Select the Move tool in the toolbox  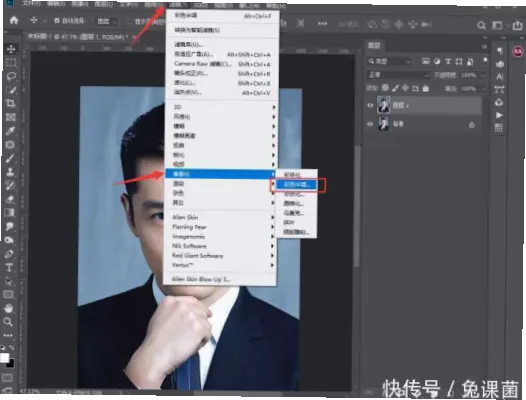point(11,49)
